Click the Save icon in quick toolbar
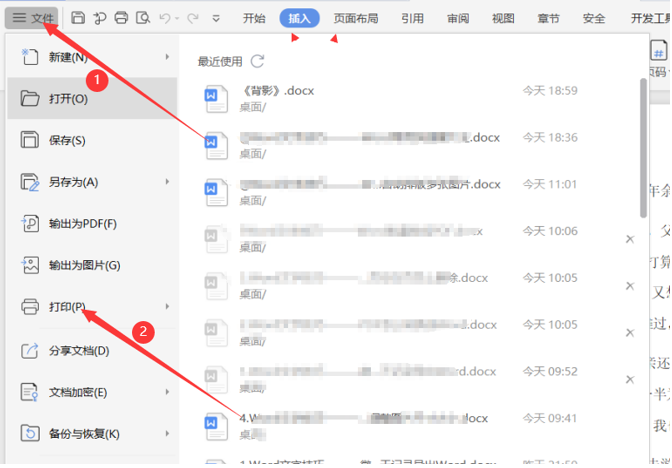The image size is (672, 468). 78,18
